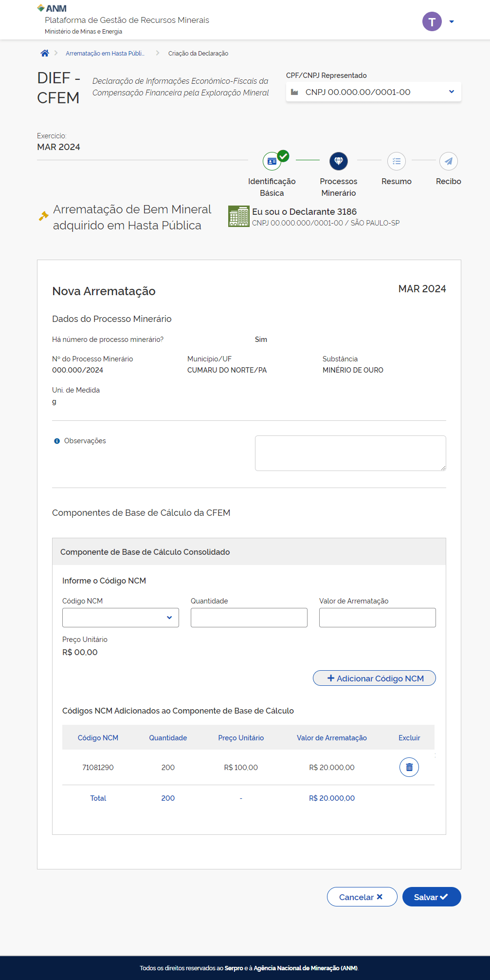The width and height of the screenshot is (490, 980).
Task: Delete NCM row 71081290 with trash icon
Action: click(x=409, y=767)
